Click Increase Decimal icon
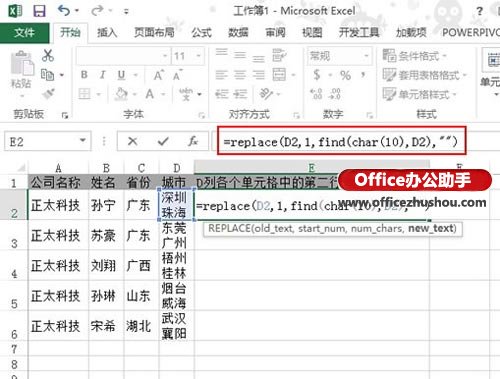500x379 pixels. point(316,94)
